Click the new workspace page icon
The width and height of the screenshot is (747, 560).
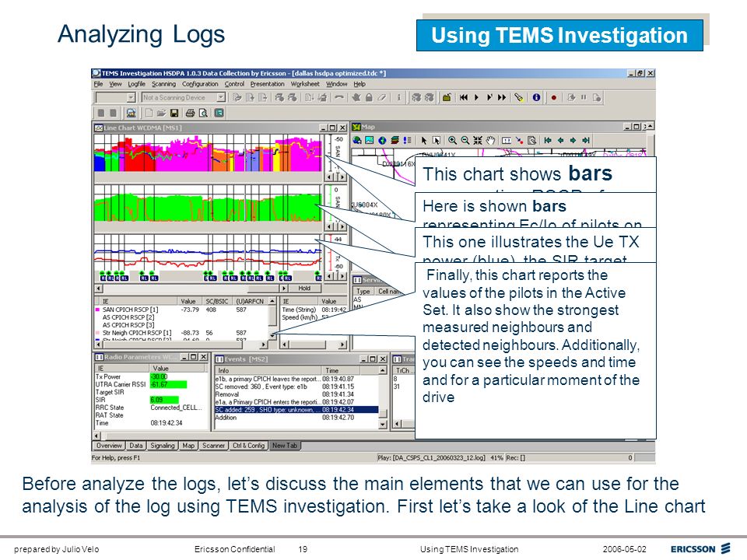click(149, 114)
